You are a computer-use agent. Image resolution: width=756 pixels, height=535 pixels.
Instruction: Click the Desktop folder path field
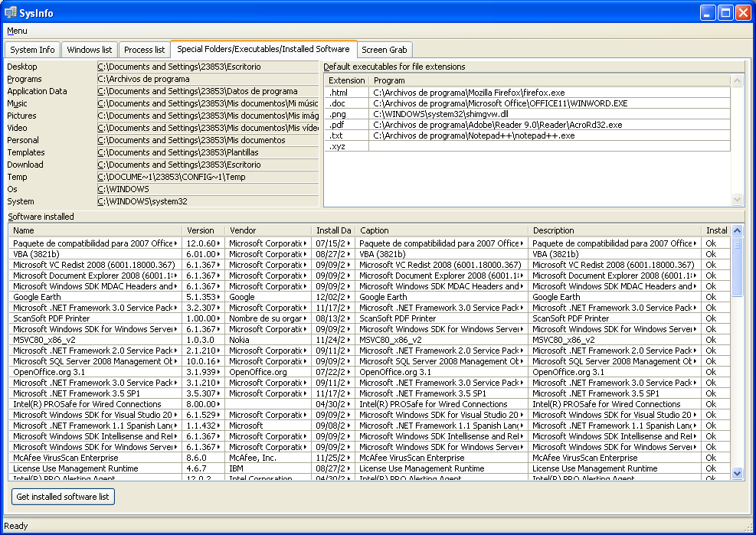pos(208,67)
